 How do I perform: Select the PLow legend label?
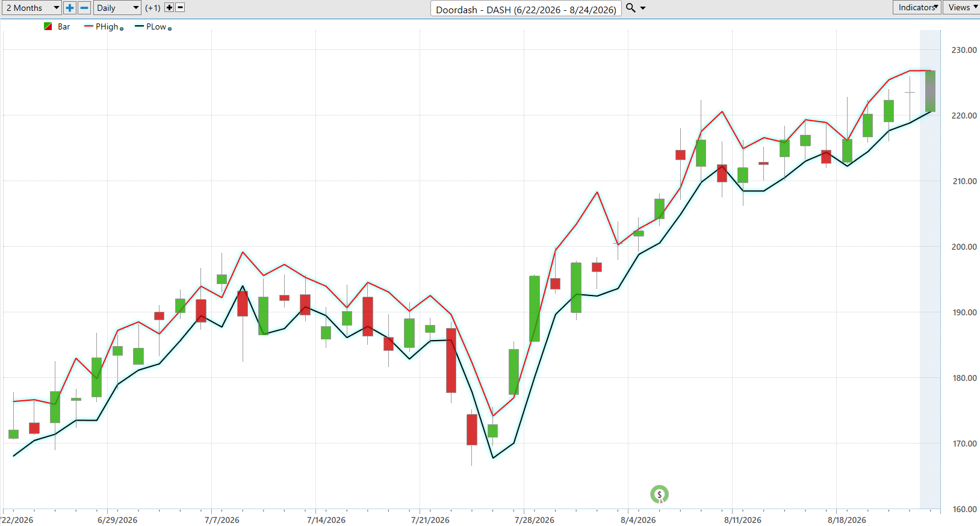pos(156,26)
